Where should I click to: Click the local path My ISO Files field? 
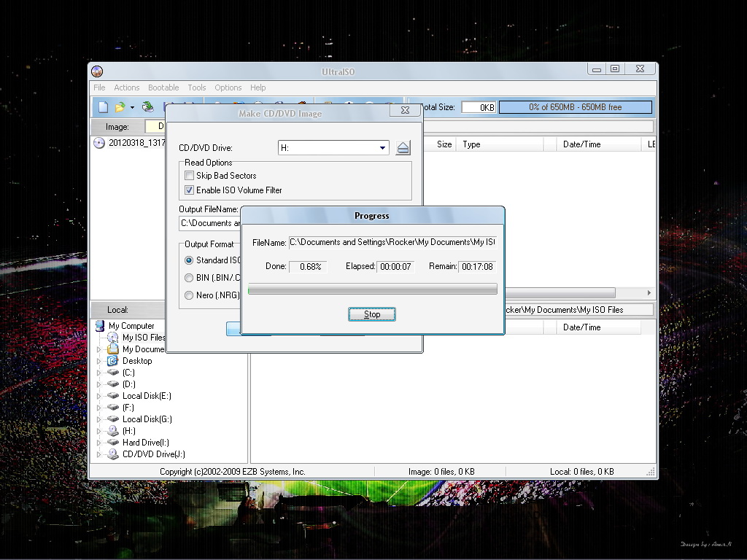[x=578, y=309]
